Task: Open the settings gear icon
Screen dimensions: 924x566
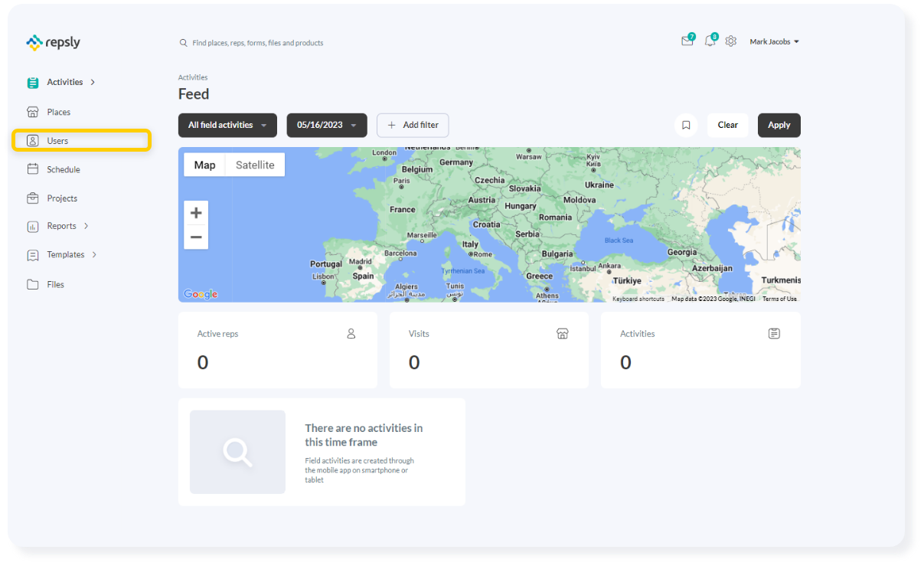Action: pos(731,41)
